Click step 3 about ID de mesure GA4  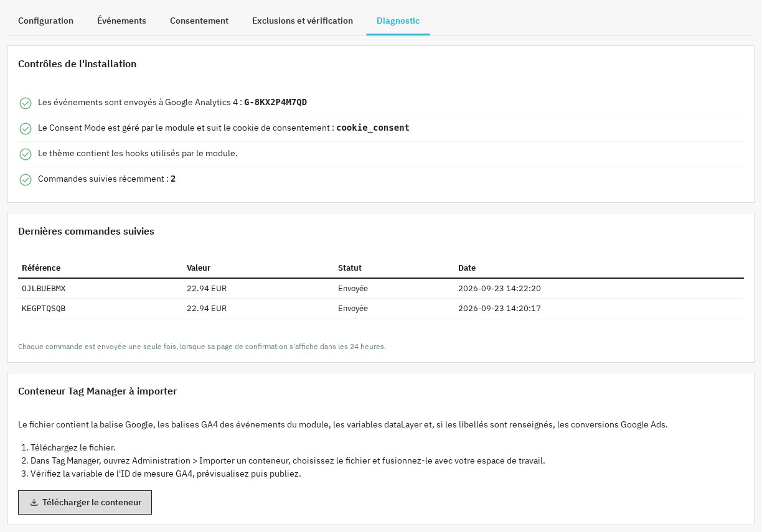[x=166, y=474]
